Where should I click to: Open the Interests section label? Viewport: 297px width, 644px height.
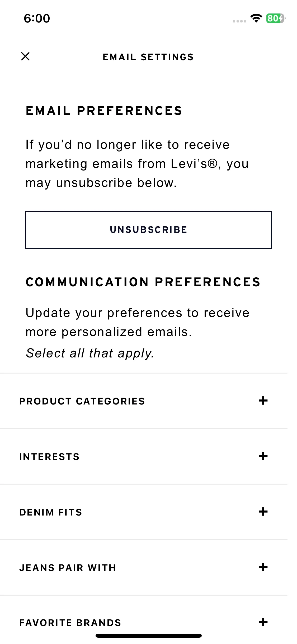tap(49, 457)
